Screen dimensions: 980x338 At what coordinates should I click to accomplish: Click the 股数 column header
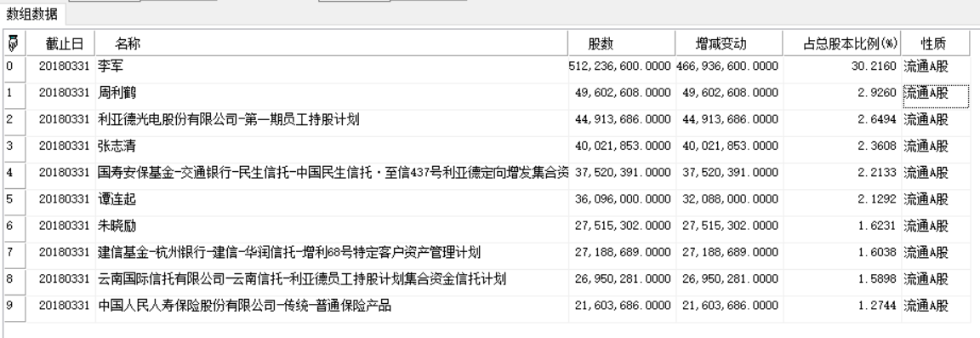click(x=622, y=43)
